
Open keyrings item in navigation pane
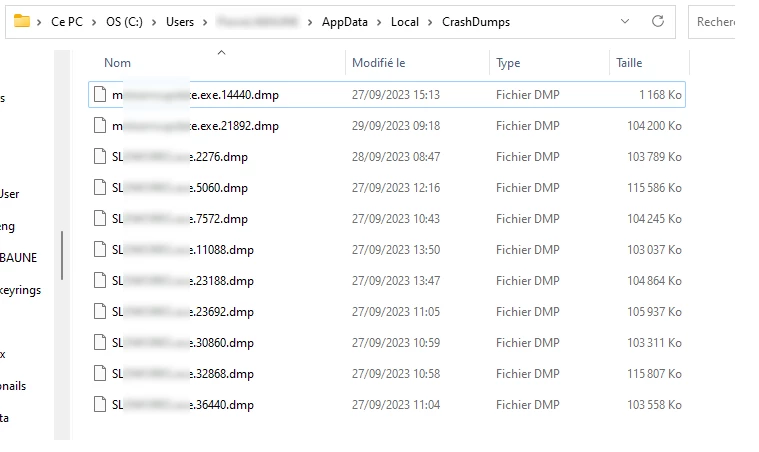click(20, 290)
